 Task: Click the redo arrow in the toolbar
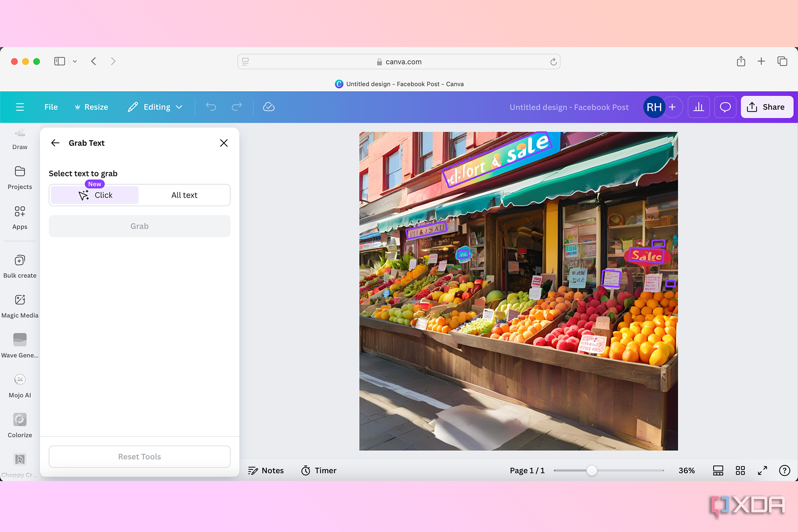[237, 107]
